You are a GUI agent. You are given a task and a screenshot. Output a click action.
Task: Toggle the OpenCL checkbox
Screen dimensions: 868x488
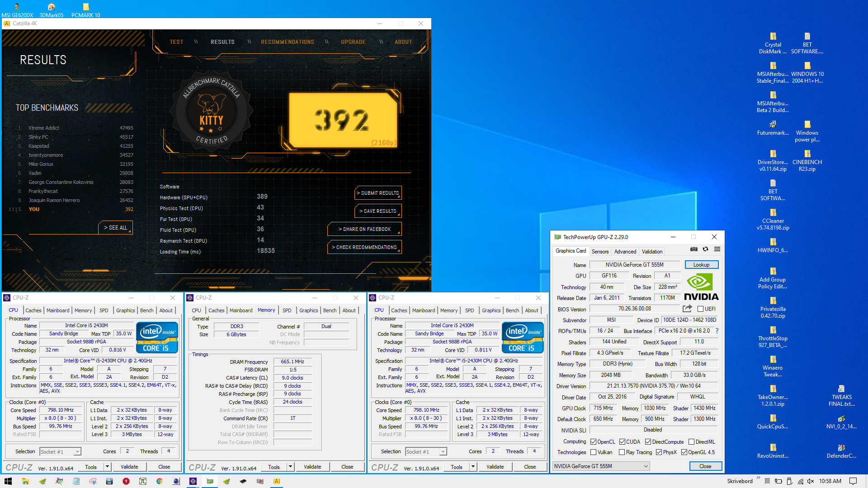tap(593, 442)
